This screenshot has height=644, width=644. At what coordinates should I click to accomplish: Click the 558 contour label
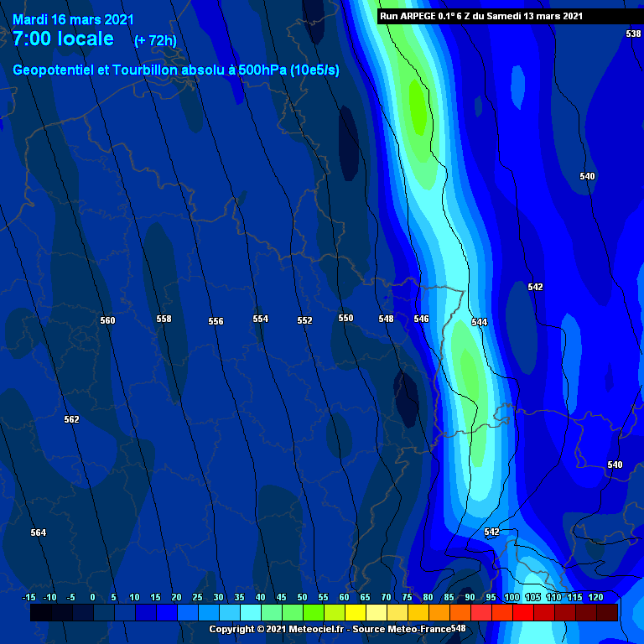tap(164, 319)
